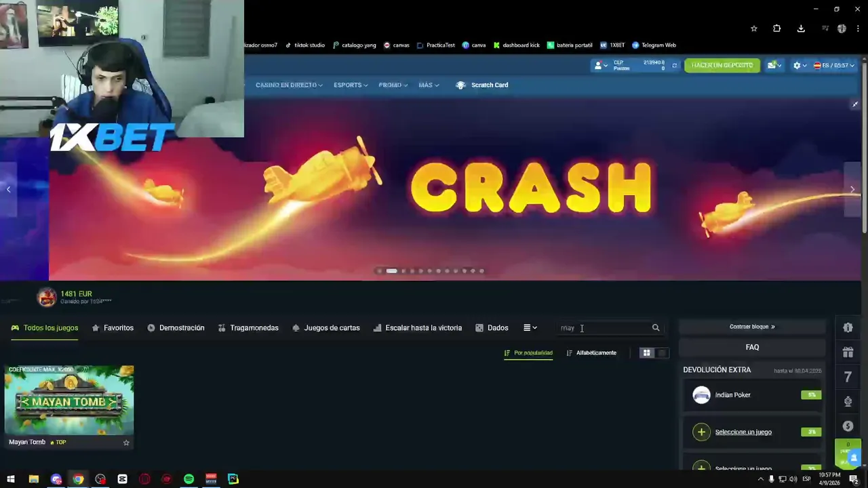
Task: Open the tiktok studio bookmark
Action: pyautogui.click(x=304, y=45)
